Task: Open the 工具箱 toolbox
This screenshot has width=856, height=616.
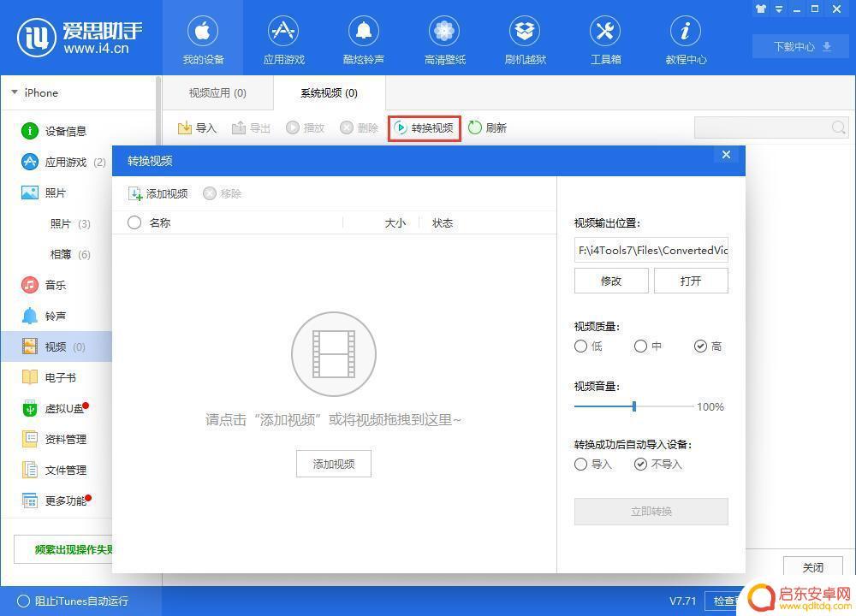Action: click(605, 40)
